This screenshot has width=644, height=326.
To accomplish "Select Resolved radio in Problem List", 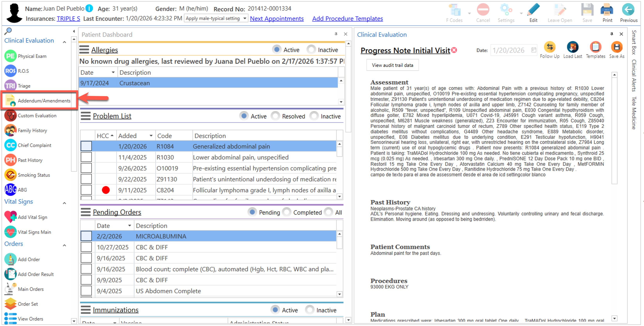I will [275, 116].
